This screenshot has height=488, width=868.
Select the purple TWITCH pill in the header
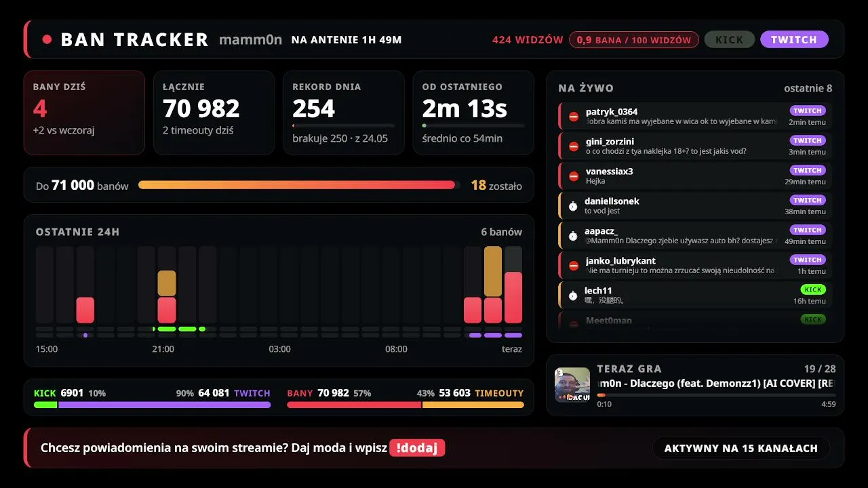coord(794,39)
